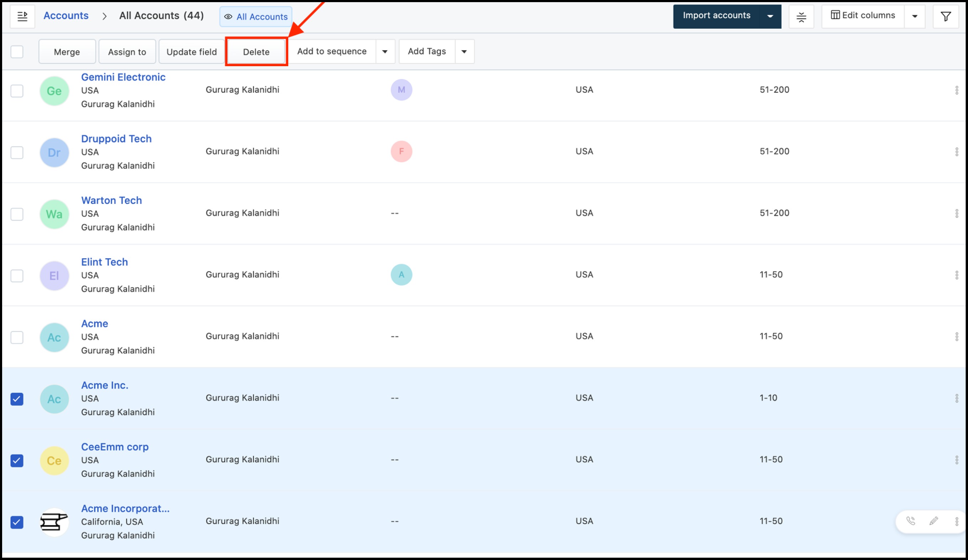Toggle the sidebar menu icon
Image resolution: width=968 pixels, height=560 pixels.
click(22, 16)
